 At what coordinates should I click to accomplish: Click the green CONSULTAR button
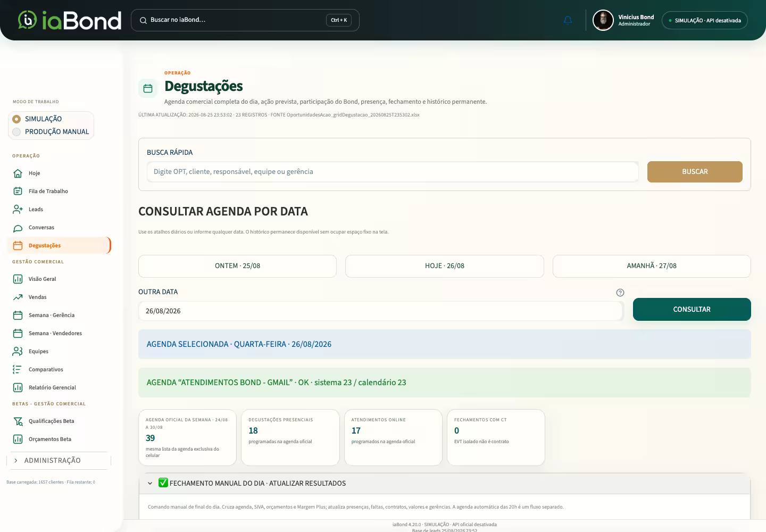pos(692,310)
